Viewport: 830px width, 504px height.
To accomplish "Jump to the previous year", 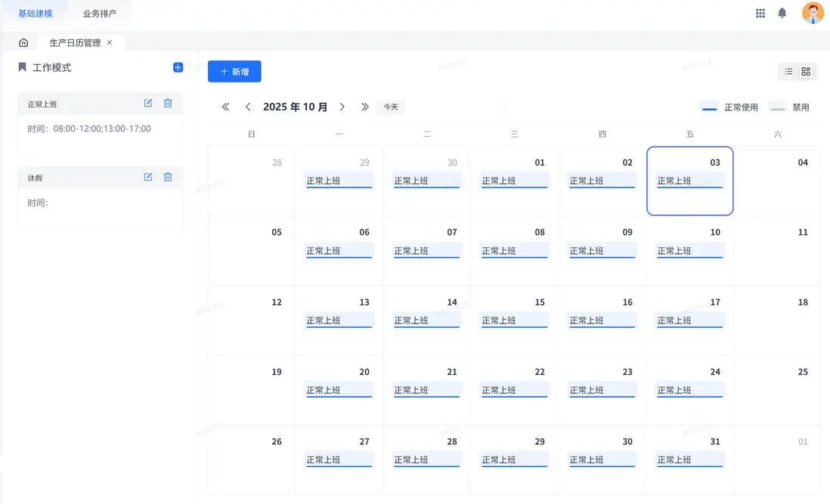I will tap(225, 107).
